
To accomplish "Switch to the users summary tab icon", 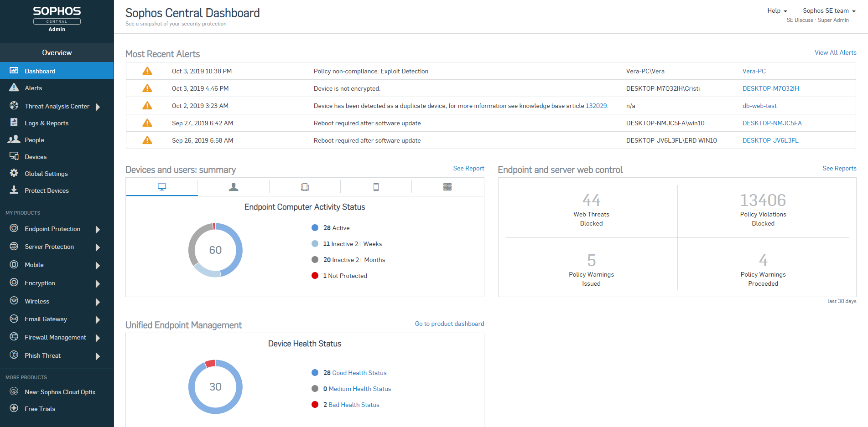I will click(234, 187).
